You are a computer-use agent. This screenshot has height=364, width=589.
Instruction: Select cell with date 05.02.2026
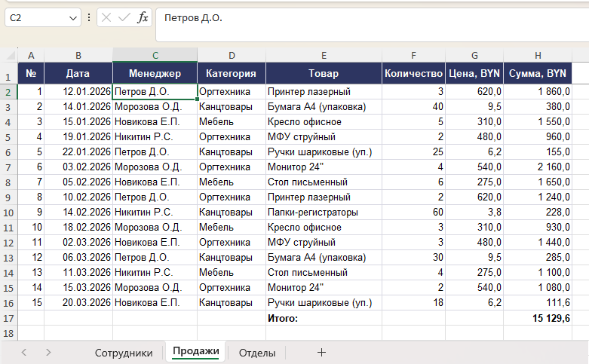[78, 182]
